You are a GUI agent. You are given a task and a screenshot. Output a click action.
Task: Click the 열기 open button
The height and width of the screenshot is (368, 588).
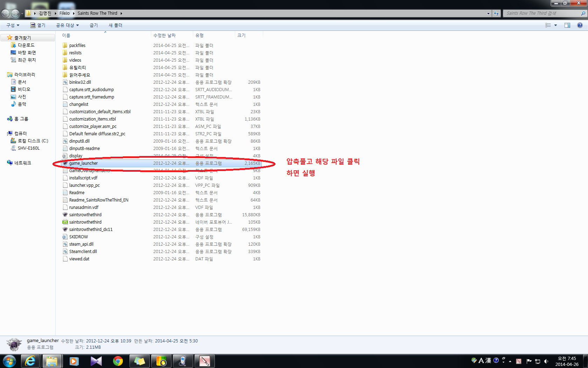click(38, 25)
